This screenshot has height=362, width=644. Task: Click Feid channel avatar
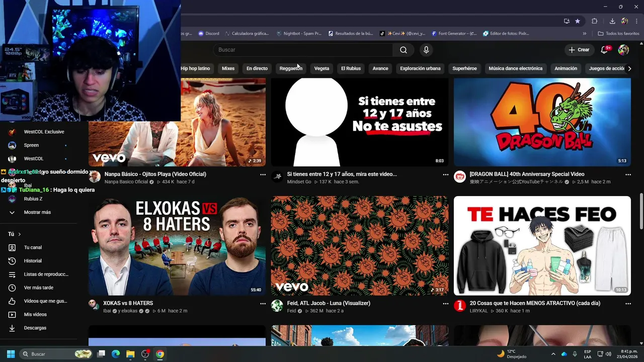(x=277, y=306)
